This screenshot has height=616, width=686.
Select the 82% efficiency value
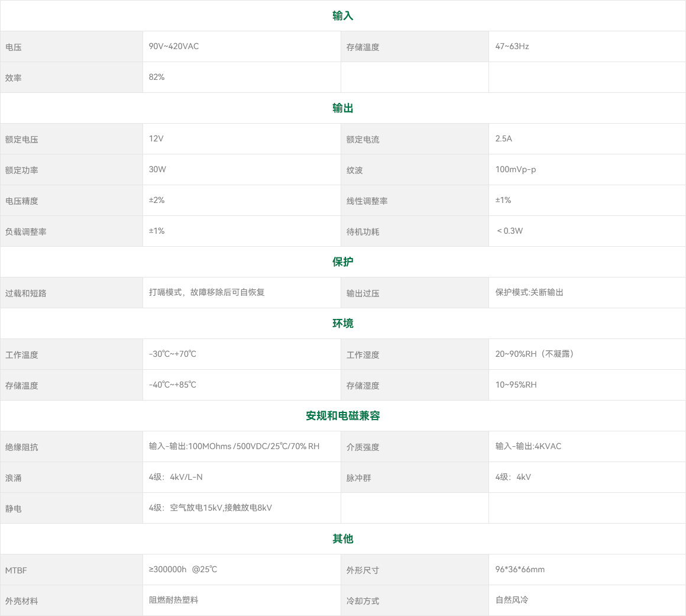157,77
